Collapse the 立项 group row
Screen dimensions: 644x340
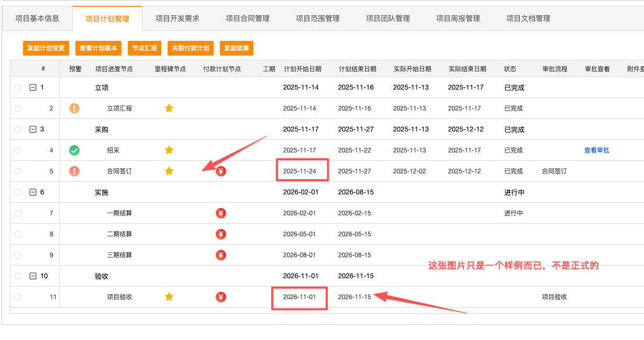[33, 87]
